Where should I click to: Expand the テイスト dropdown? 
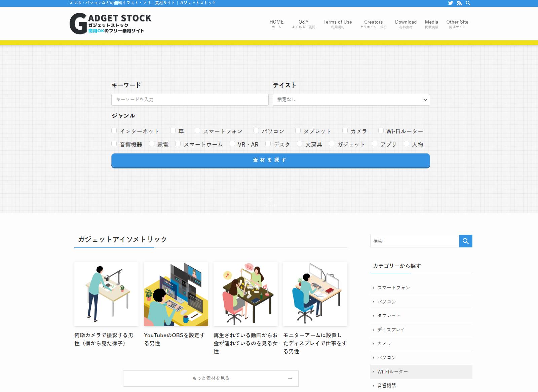[351, 100]
